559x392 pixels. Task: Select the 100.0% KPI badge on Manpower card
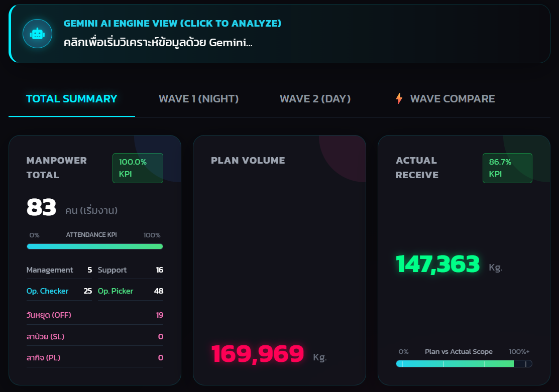click(138, 168)
